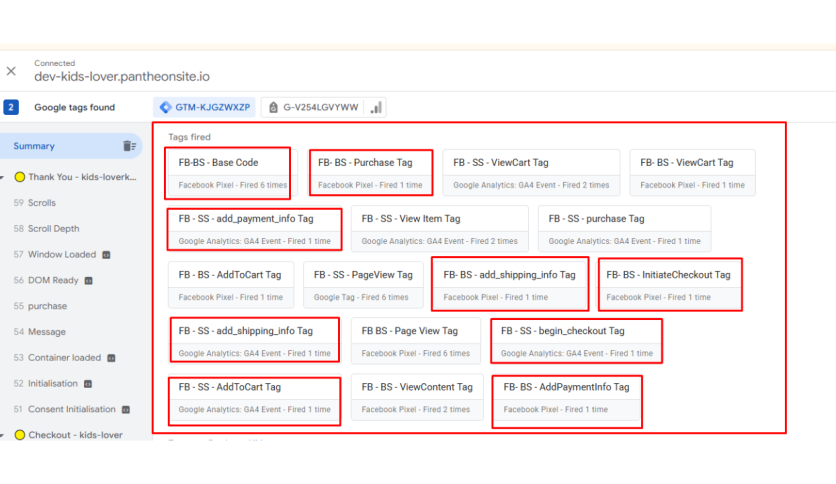836x484 pixels.
Task: Open the FB - SS - AddToCart Tag card
Action: click(254, 398)
